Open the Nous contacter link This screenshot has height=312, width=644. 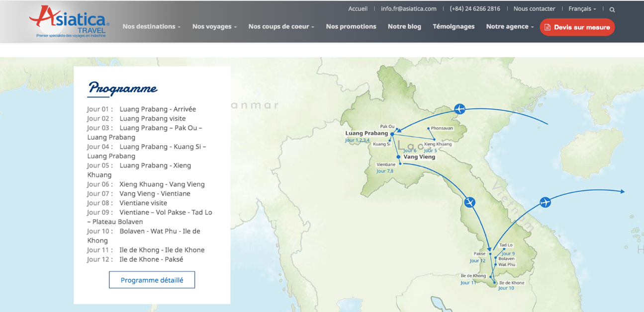pos(534,9)
